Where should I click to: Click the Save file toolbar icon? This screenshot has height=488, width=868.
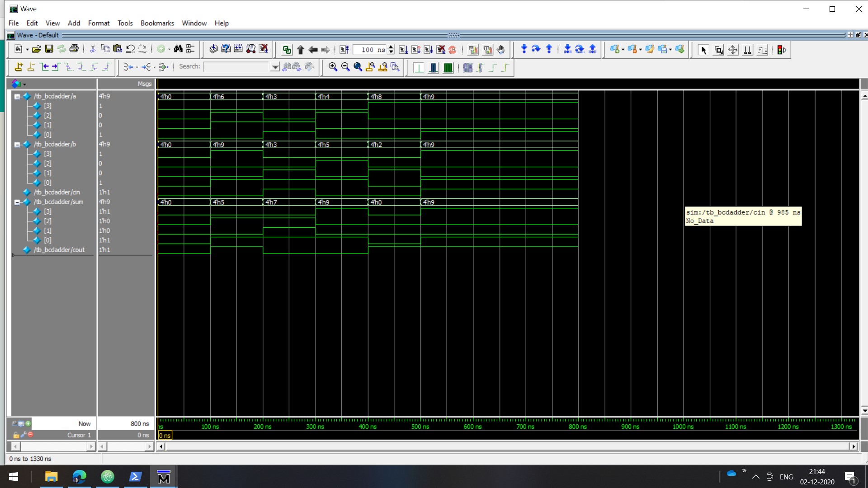(49, 49)
